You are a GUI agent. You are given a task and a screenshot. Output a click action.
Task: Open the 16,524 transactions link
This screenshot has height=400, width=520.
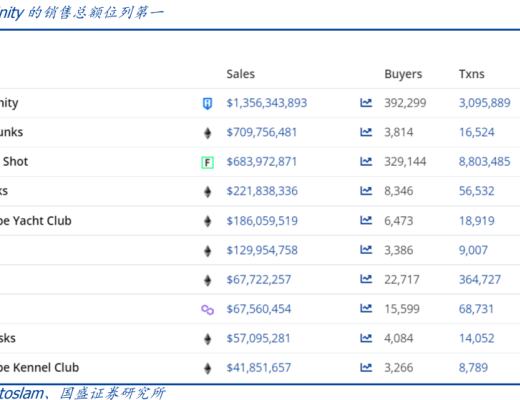tap(477, 132)
